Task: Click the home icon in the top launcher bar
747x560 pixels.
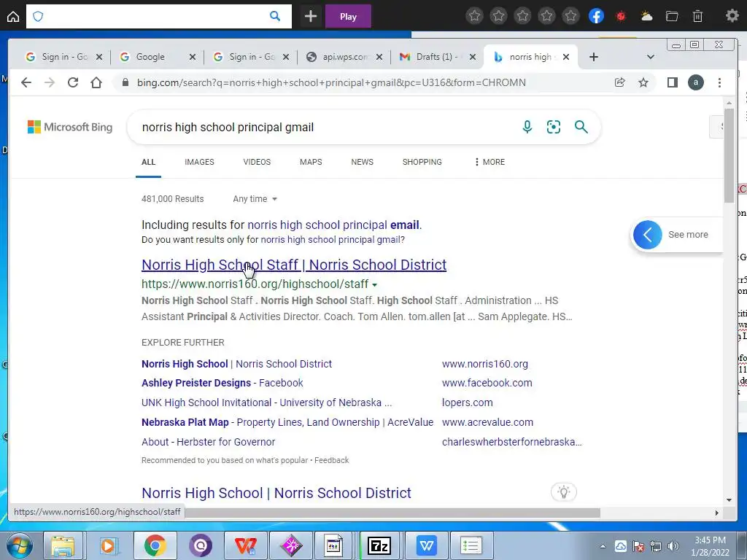Action: [13, 17]
